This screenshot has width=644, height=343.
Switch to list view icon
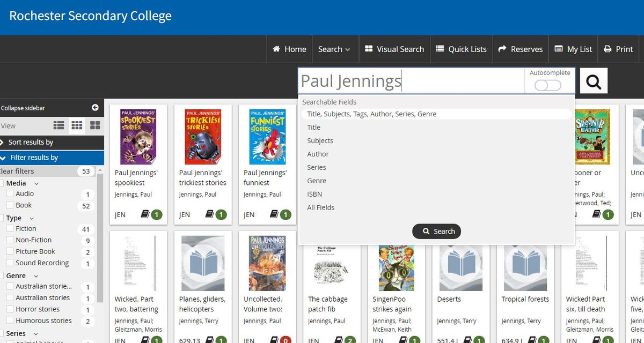59,125
